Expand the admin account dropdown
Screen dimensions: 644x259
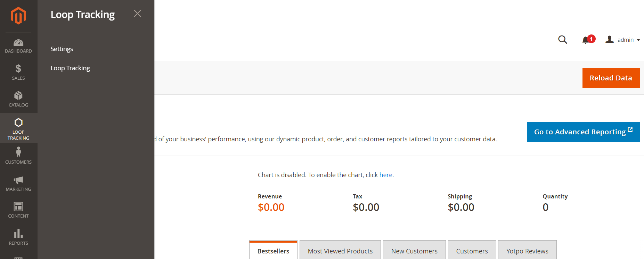(x=622, y=40)
